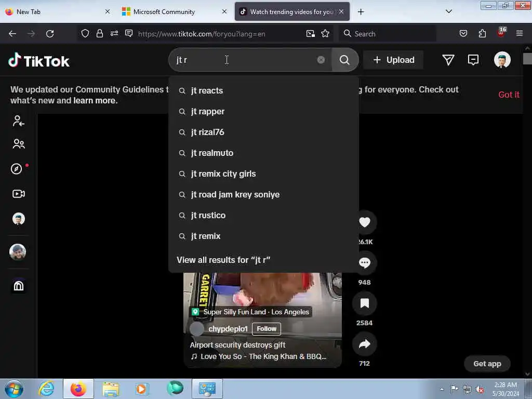Image resolution: width=532 pixels, height=399 pixels.
Task: Open the Windows Start menu
Action: tap(14, 389)
